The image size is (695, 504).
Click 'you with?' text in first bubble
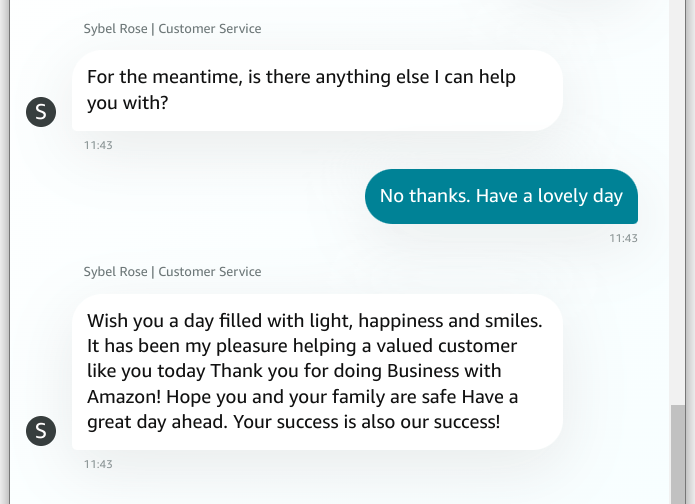click(128, 103)
